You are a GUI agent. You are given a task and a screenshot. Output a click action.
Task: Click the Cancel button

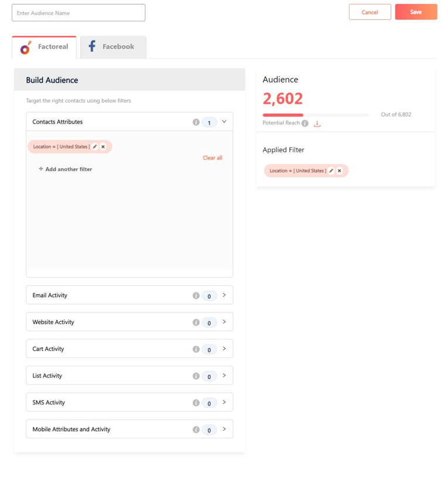tap(370, 12)
